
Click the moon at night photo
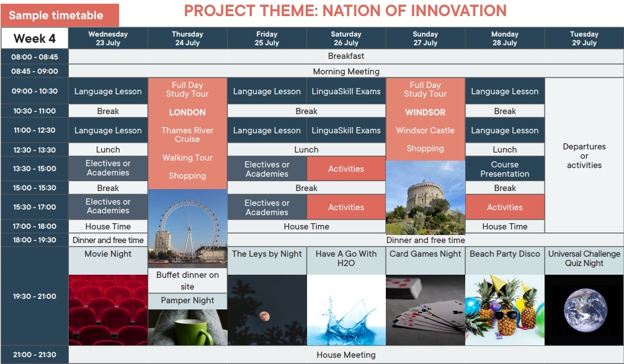pyautogui.click(x=267, y=310)
